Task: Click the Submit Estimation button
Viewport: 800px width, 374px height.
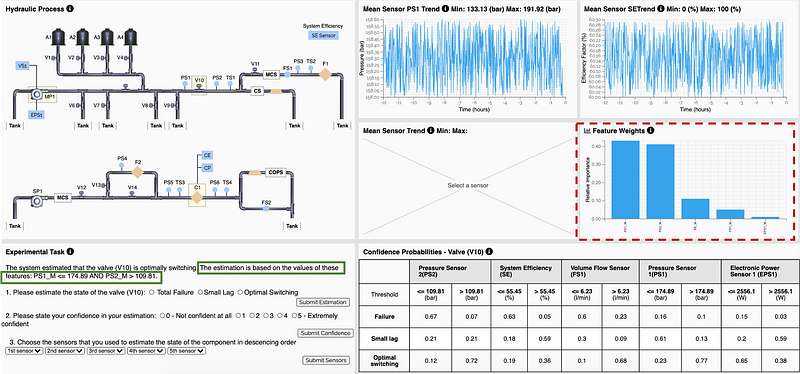Action: [324, 302]
